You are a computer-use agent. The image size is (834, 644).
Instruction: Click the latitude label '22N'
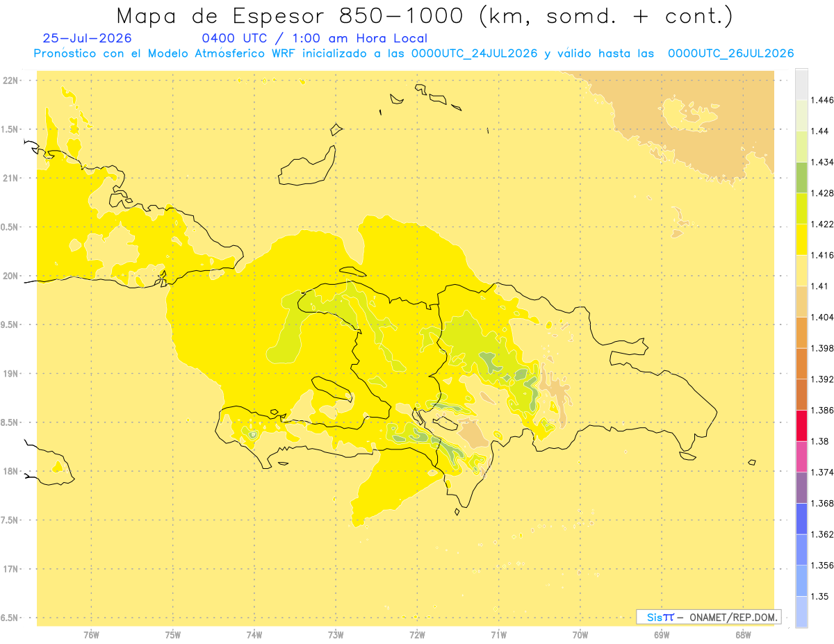point(11,81)
